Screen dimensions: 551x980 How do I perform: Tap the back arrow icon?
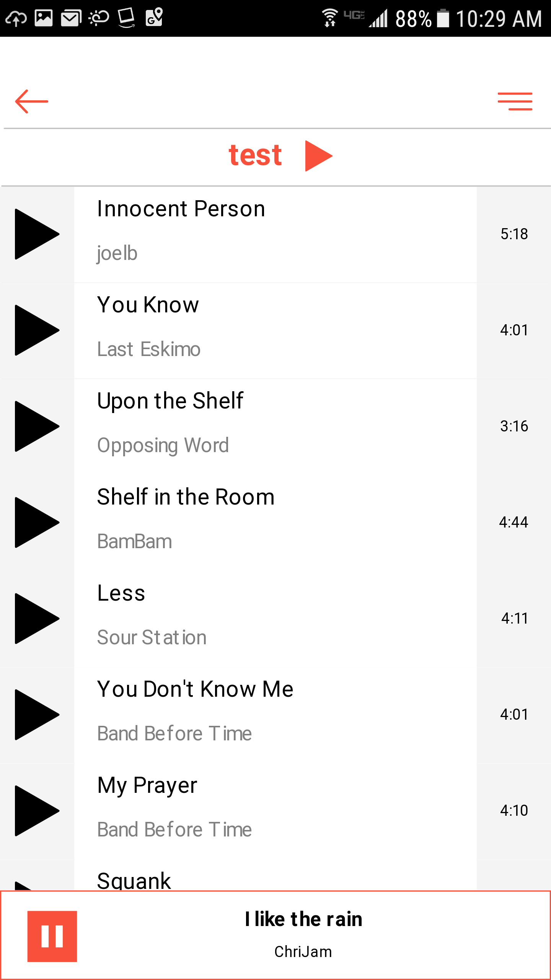(x=32, y=101)
